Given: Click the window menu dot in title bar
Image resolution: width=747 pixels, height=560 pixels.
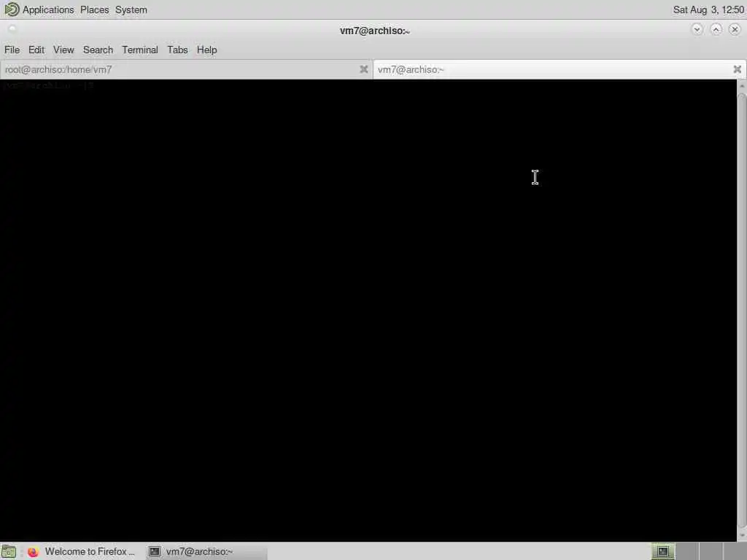Looking at the screenshot, I should 12,28.
